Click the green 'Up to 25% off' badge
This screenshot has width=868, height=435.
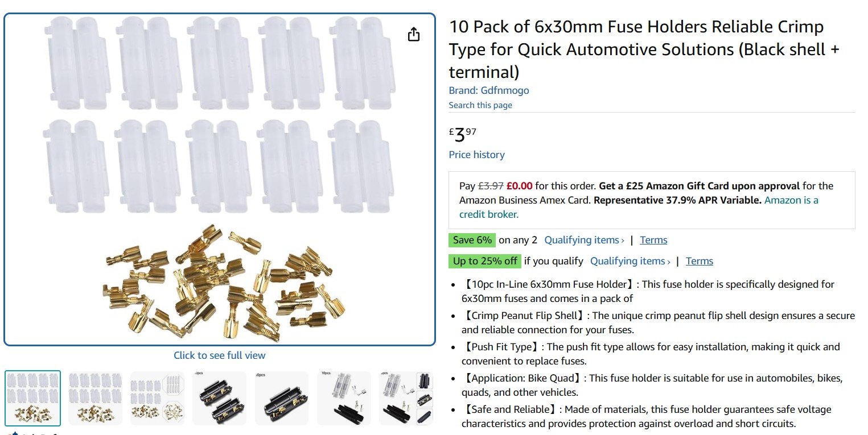tap(485, 261)
